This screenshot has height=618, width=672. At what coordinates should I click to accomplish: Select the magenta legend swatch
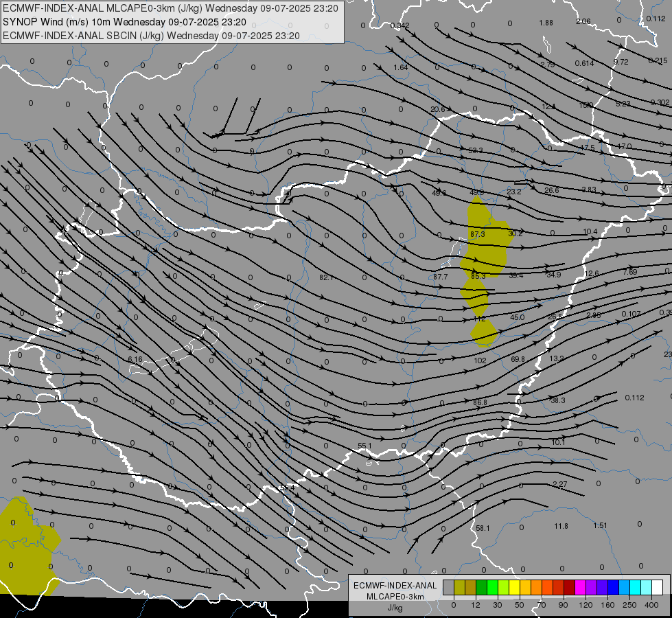(x=580, y=588)
